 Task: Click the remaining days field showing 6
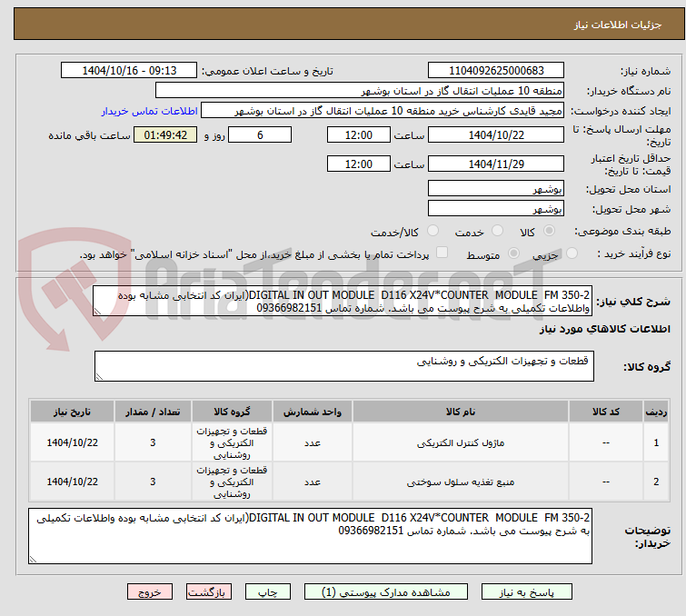(x=260, y=134)
